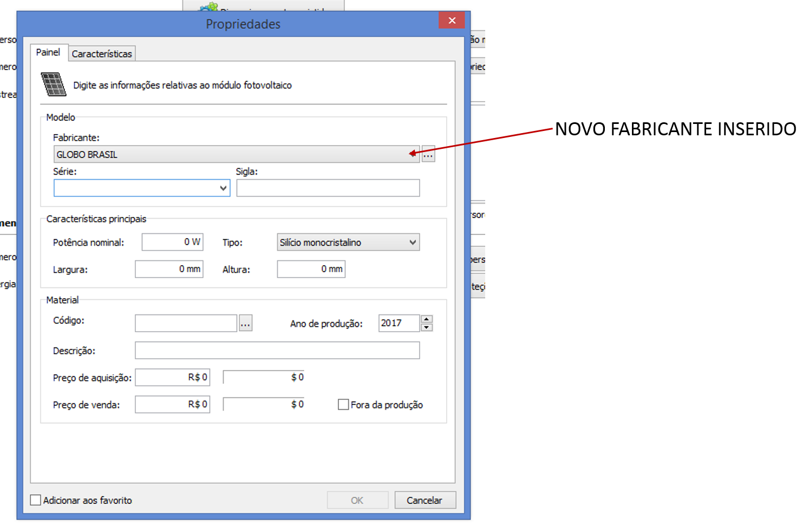Click the Largura input field
The width and height of the screenshot is (809, 532).
click(x=168, y=269)
